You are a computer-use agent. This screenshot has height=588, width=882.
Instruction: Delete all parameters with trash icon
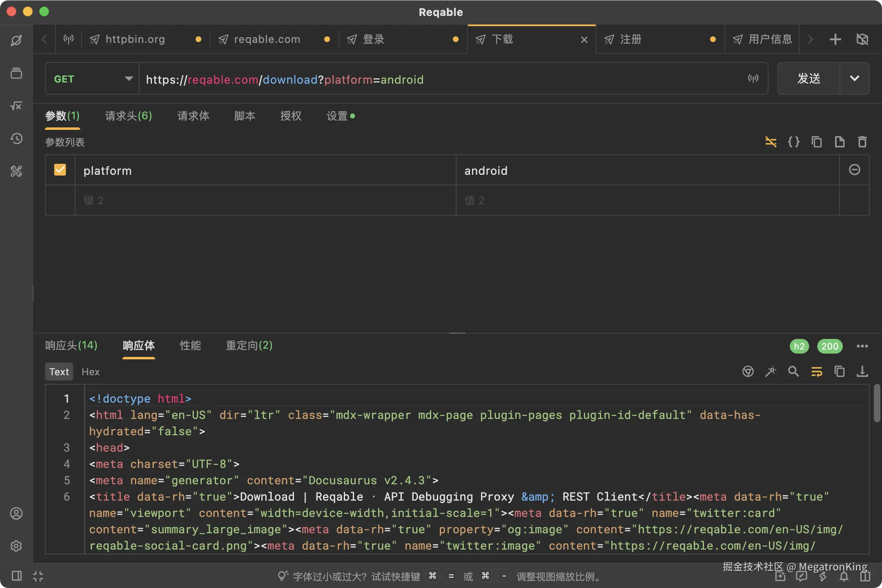(x=862, y=142)
